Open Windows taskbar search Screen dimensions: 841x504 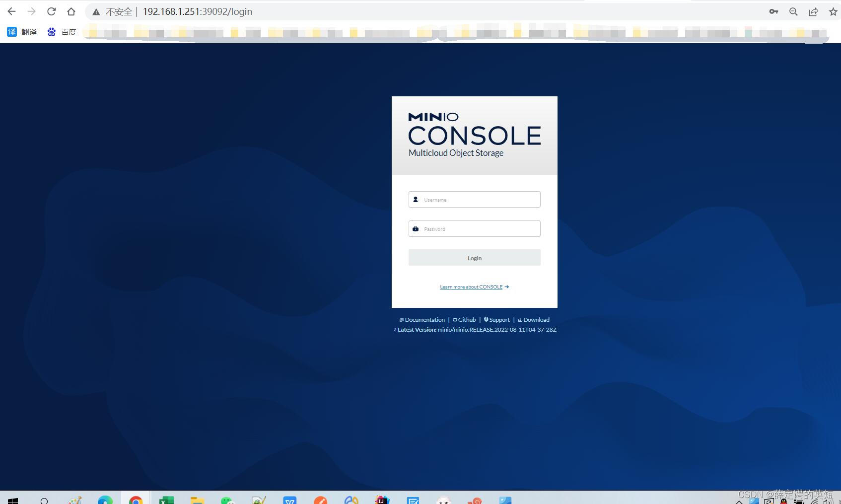click(44, 500)
